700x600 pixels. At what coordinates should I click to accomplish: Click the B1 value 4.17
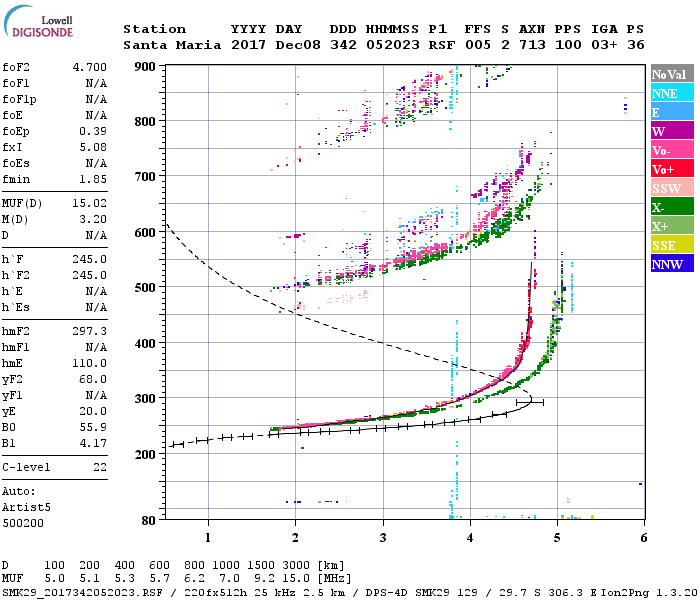point(93,444)
